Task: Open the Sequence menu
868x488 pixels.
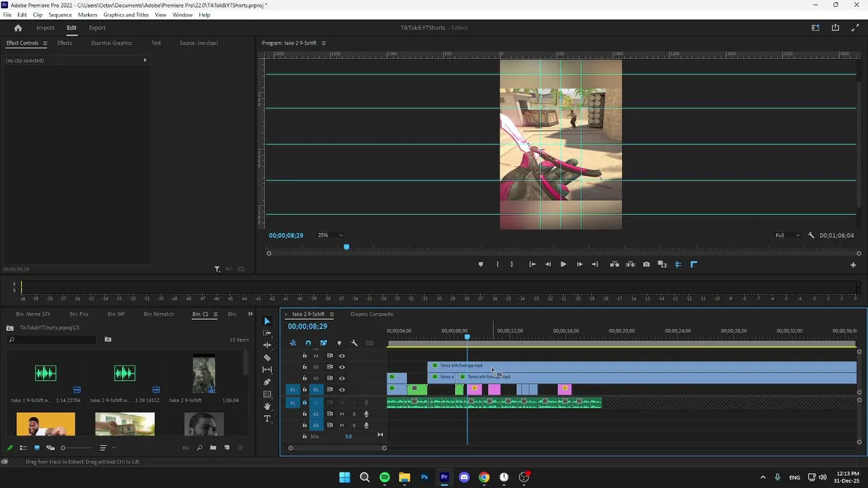Action: point(60,15)
